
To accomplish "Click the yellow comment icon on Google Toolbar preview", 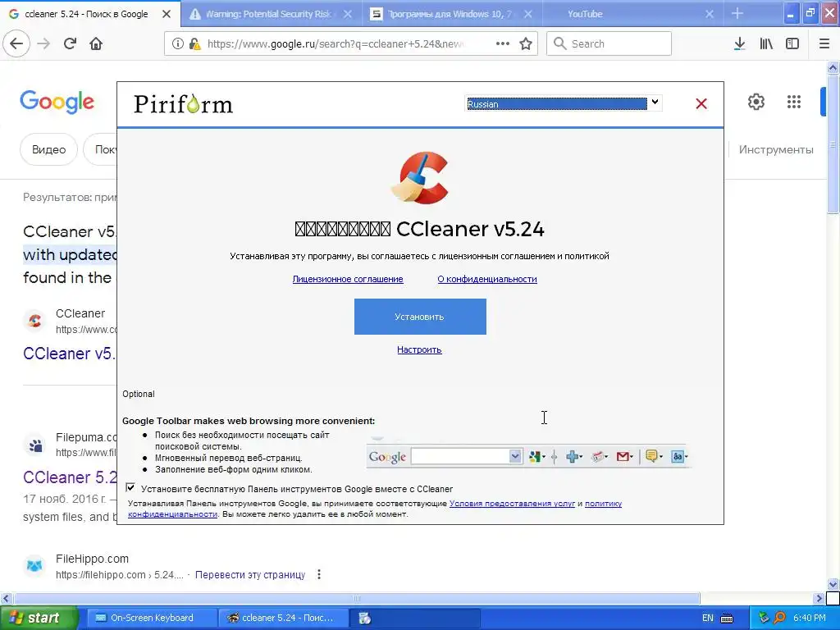I will [x=651, y=456].
